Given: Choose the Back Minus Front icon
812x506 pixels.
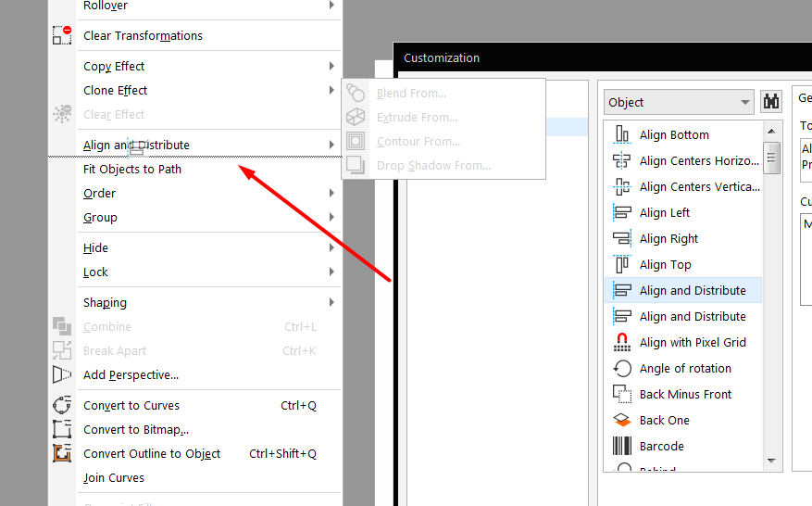Looking at the screenshot, I should (x=622, y=394).
